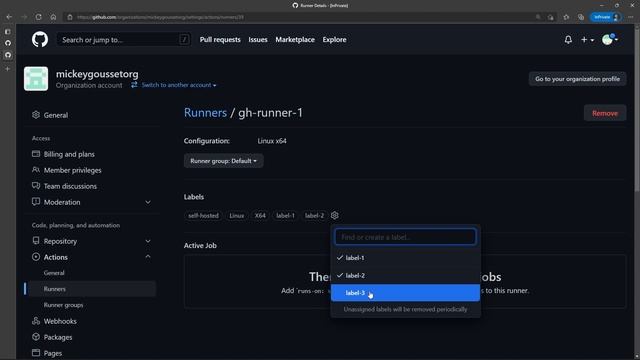Viewport: 640px width, 360px height.
Task: Open the vertical tabs sidebar icon
Action: point(8,31)
